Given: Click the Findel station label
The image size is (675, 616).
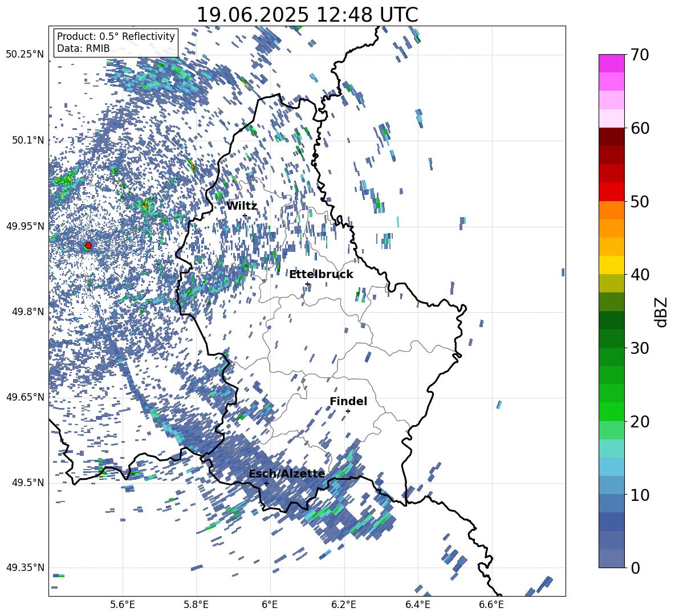Looking at the screenshot, I should (x=348, y=401).
